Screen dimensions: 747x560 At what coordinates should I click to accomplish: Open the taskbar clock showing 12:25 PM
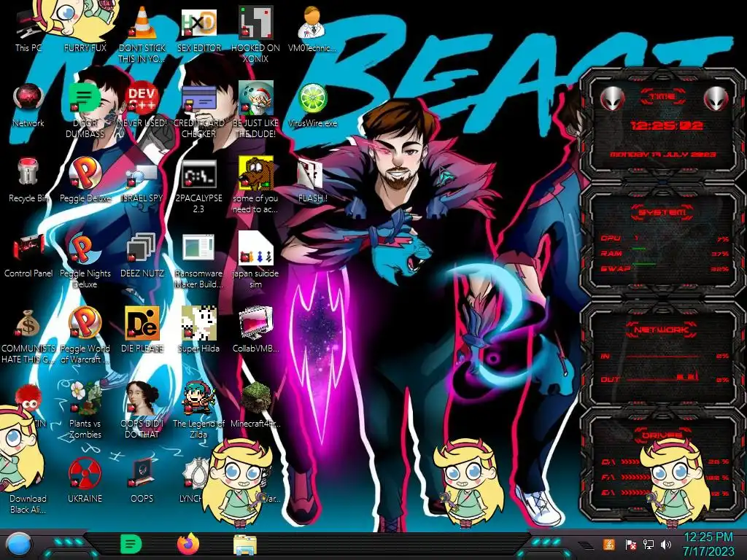click(x=708, y=544)
